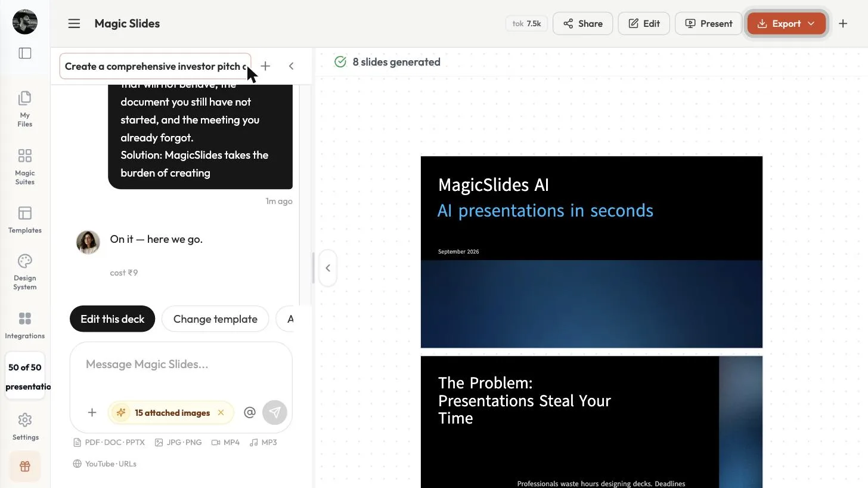The image size is (868, 488).
Task: Click the Present button
Action: (x=708, y=23)
